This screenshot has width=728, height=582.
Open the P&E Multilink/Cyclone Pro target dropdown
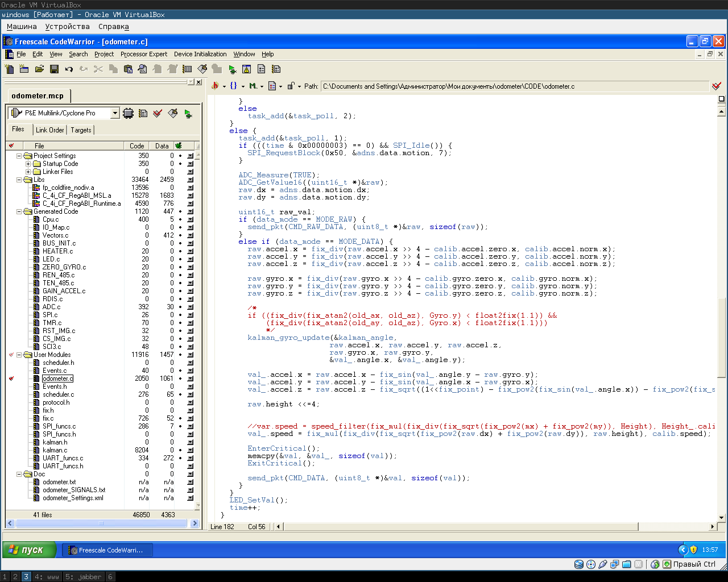114,113
